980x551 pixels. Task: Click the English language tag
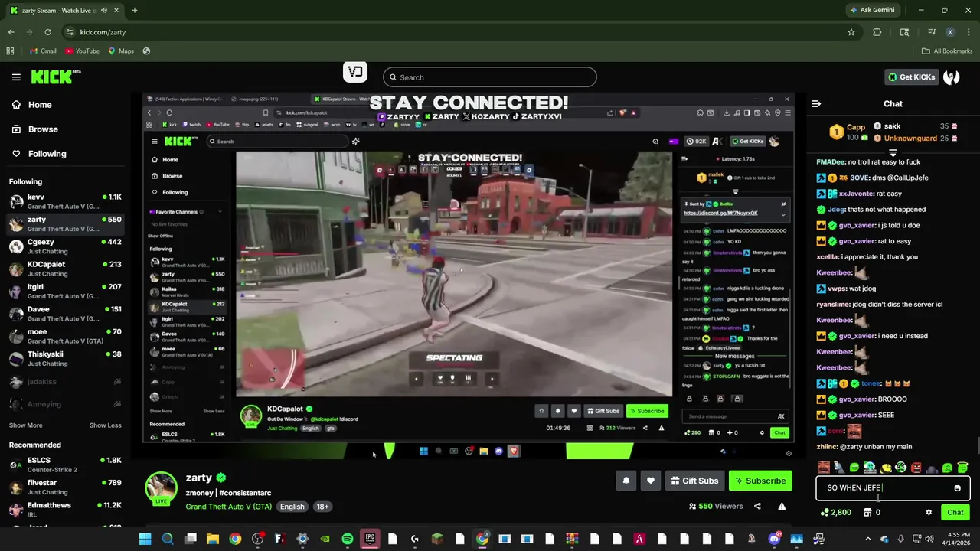click(x=292, y=507)
